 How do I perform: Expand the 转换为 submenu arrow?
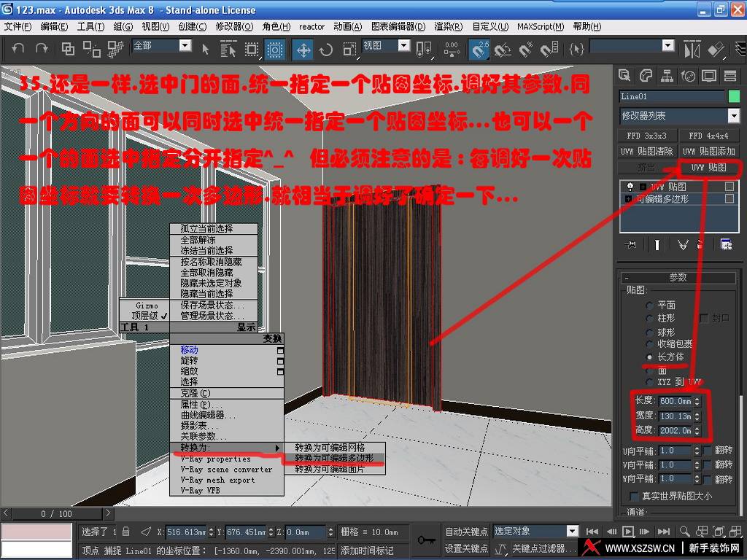click(277, 448)
